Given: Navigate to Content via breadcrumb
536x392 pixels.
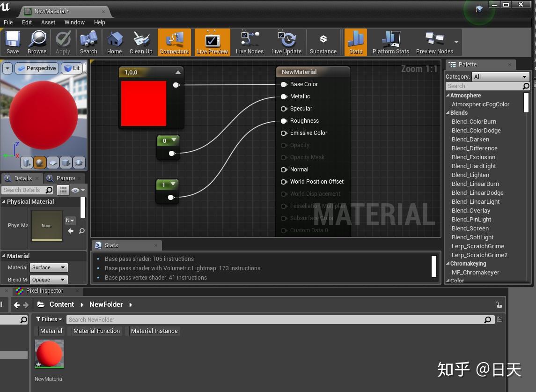Looking at the screenshot, I should pos(62,304).
